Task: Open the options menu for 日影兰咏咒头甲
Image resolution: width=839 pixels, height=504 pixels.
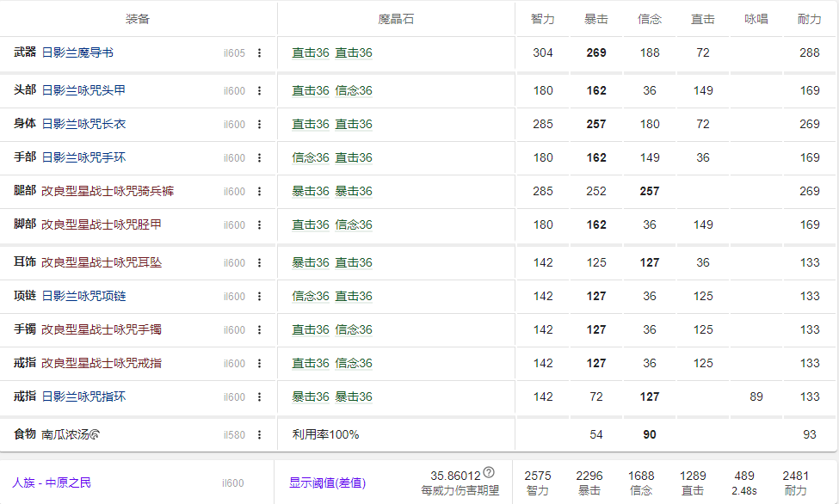Action: tap(259, 90)
